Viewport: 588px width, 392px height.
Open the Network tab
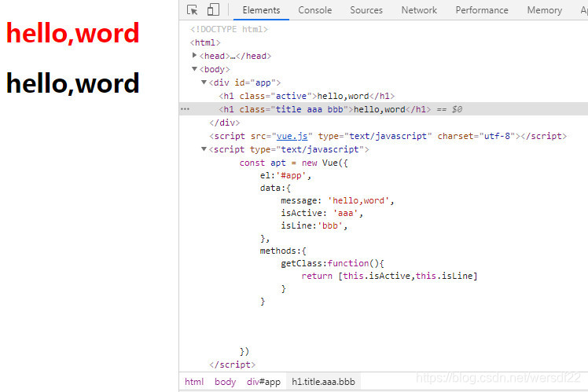tap(419, 10)
